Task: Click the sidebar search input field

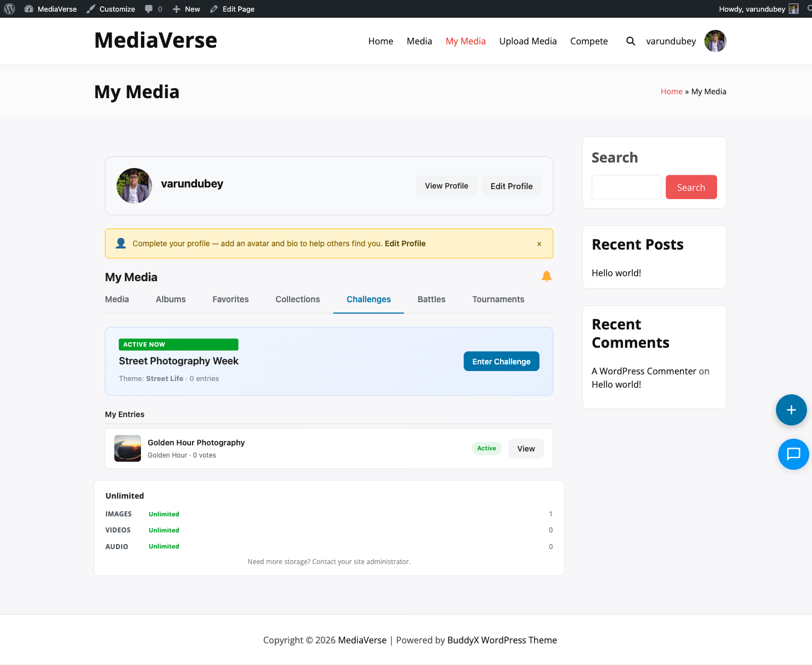Action: coord(626,187)
